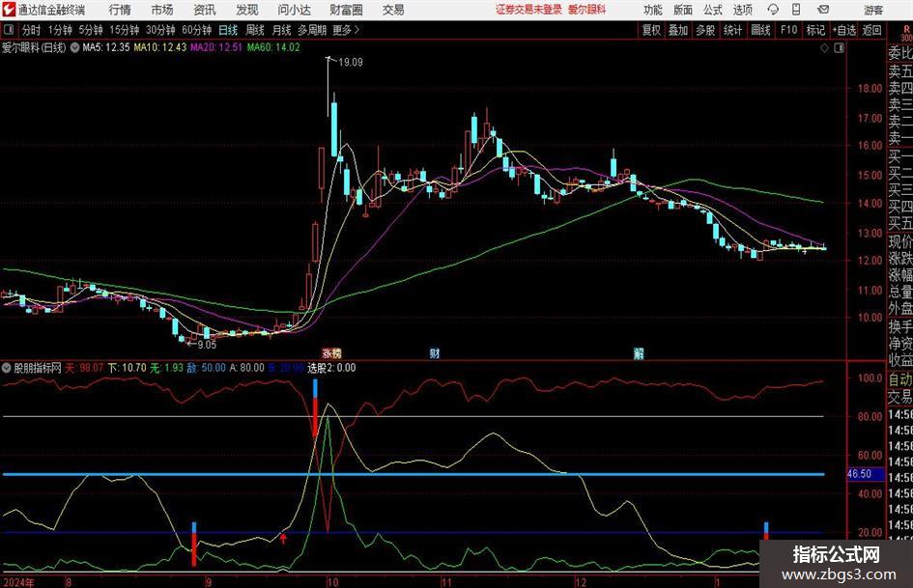Image resolution: width=913 pixels, height=588 pixels.
Task: Click the 返回 back button
Action: (871, 30)
